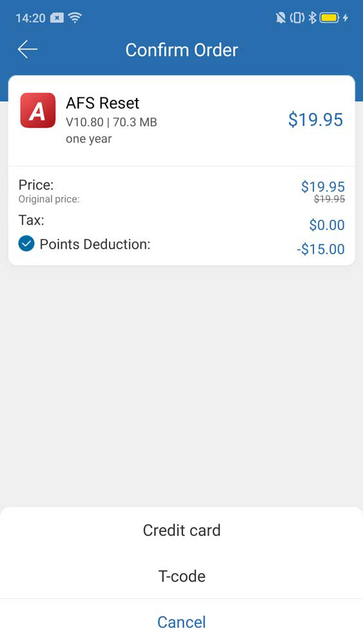Go back using the arrow icon
This screenshot has height=644, width=363.
point(28,50)
